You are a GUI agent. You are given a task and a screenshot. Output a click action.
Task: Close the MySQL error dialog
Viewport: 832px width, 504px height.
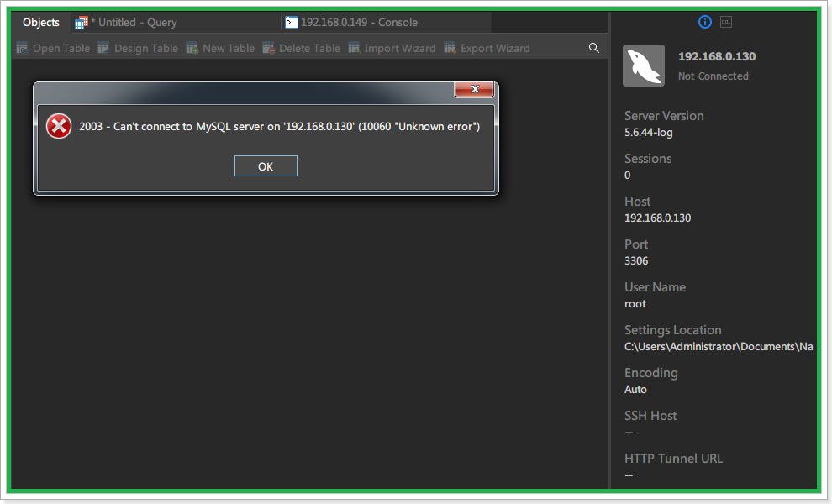474,89
